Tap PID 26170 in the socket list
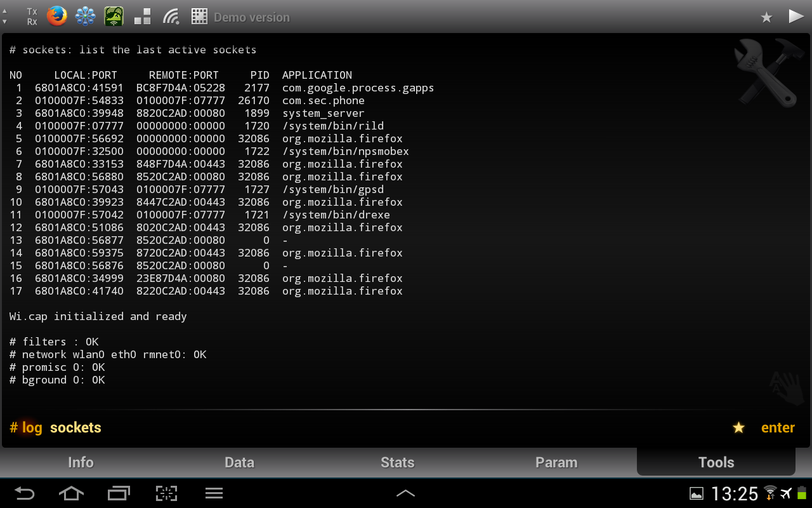The width and height of the screenshot is (812, 508). coord(254,100)
